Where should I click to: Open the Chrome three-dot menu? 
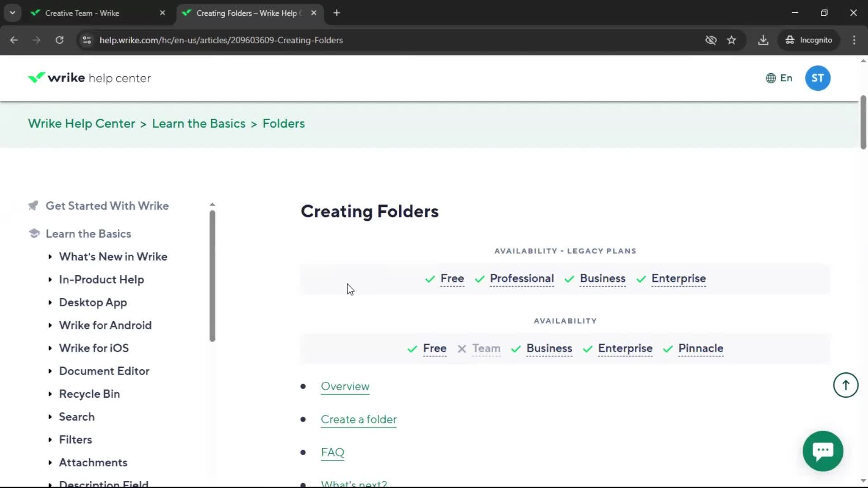854,40
